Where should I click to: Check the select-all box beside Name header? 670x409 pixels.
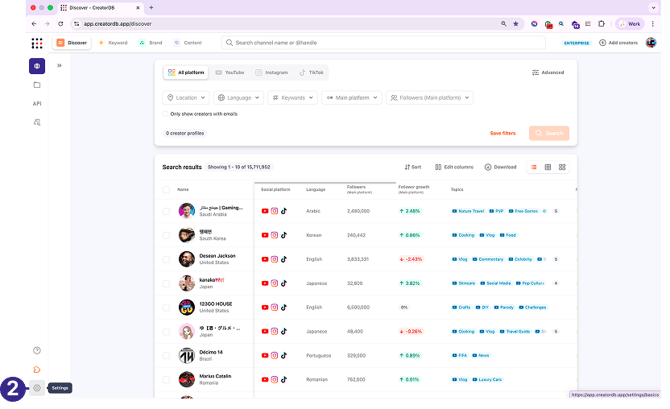[166, 189]
